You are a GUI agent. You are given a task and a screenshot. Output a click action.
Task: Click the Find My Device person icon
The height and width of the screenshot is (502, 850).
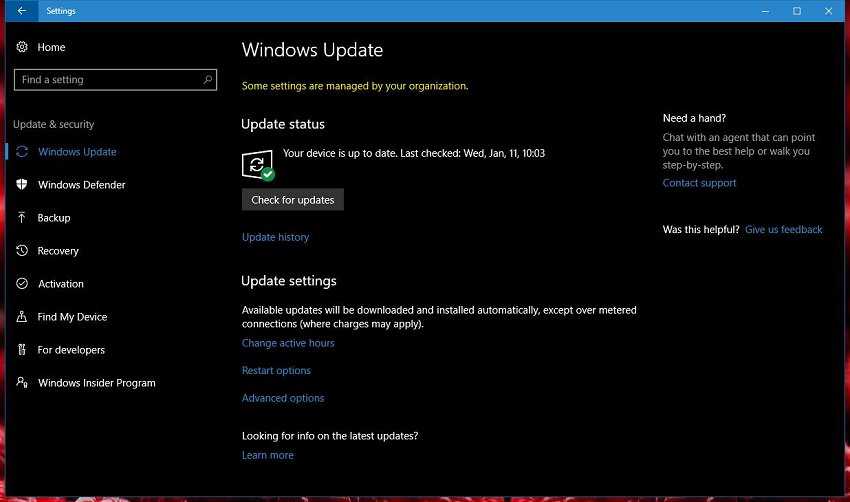(22, 317)
